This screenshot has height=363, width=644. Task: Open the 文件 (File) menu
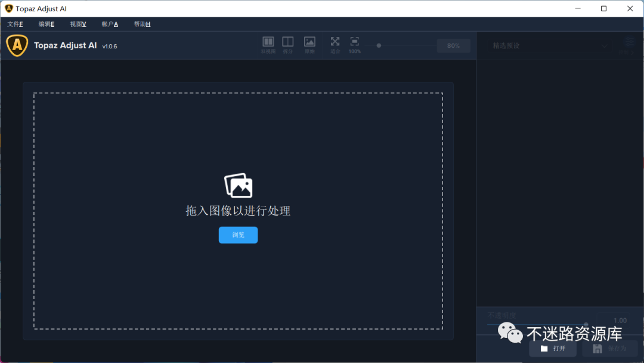coord(15,24)
